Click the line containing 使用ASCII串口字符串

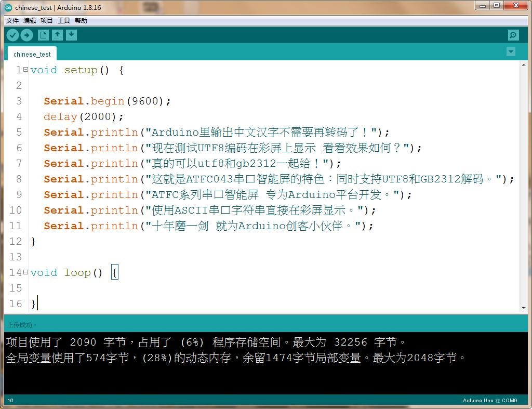[210, 210]
